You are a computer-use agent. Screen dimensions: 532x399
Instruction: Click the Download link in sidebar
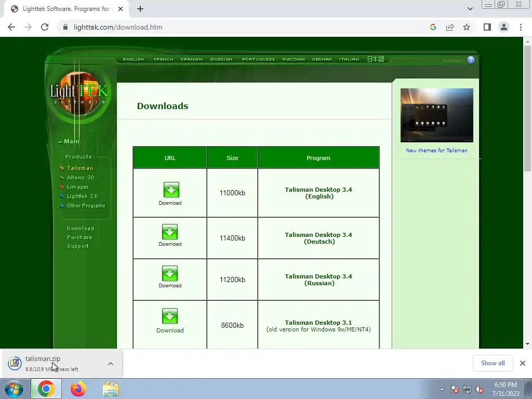(81, 229)
